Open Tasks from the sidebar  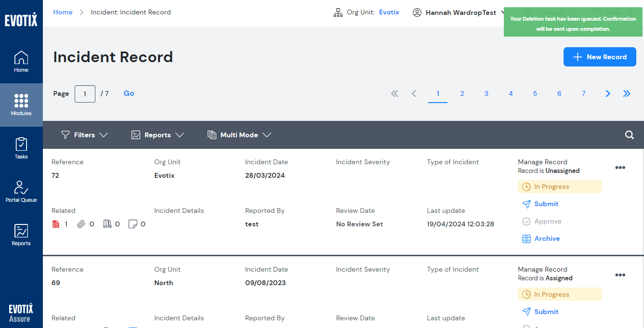21,148
